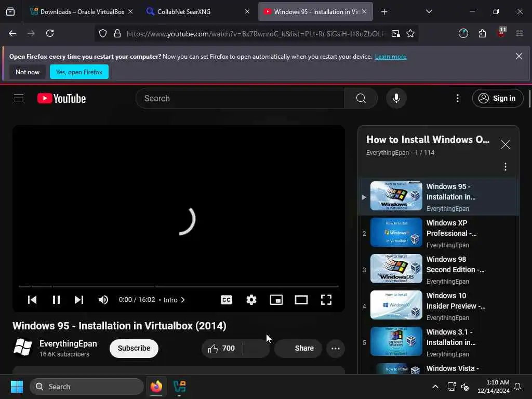Open the Extensions puzzle icon
This screenshot has width=532, height=399.
[482, 33]
